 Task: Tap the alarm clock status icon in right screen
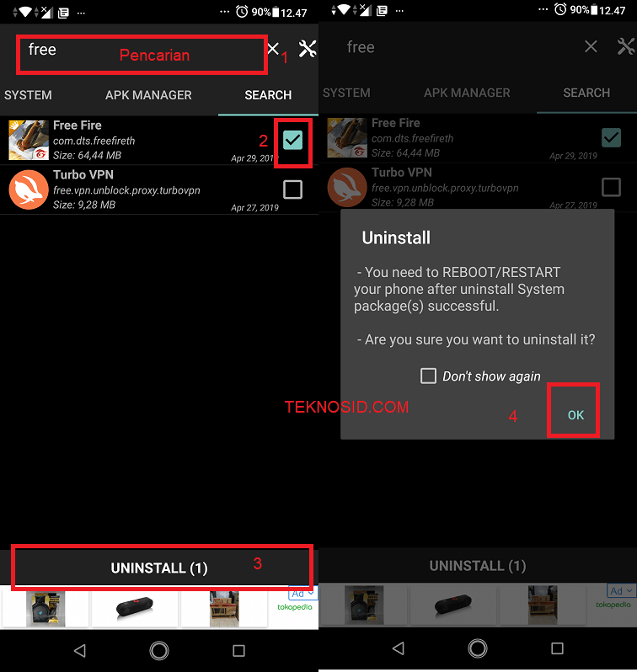[560, 9]
